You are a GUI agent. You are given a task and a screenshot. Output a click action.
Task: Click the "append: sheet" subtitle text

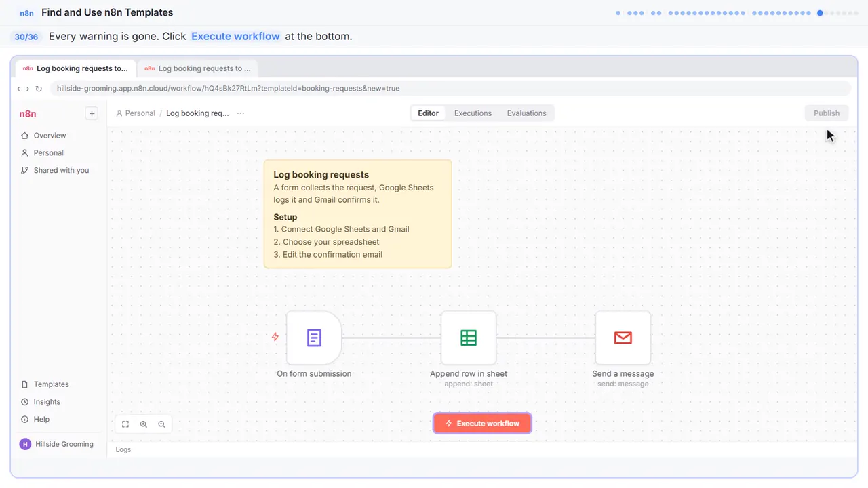469,384
